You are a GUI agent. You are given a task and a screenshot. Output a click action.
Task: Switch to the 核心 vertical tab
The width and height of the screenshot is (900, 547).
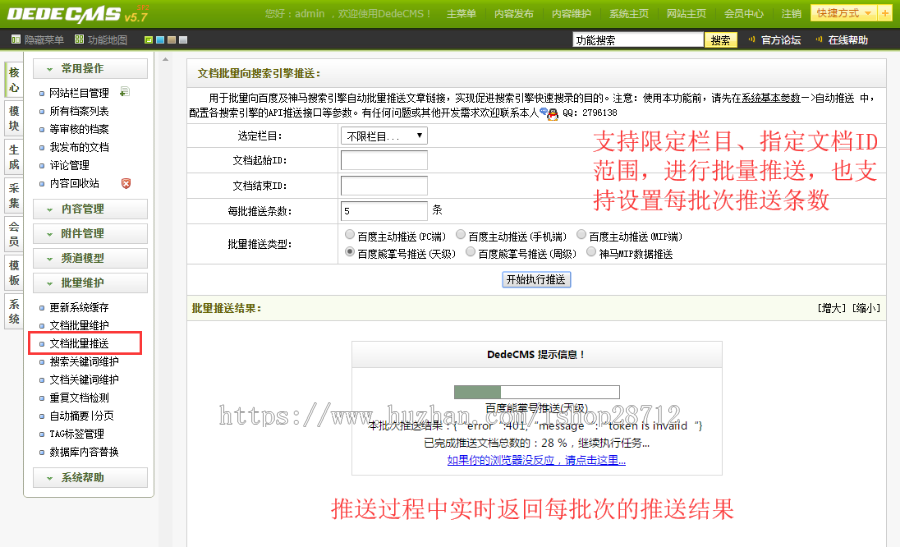click(14, 79)
